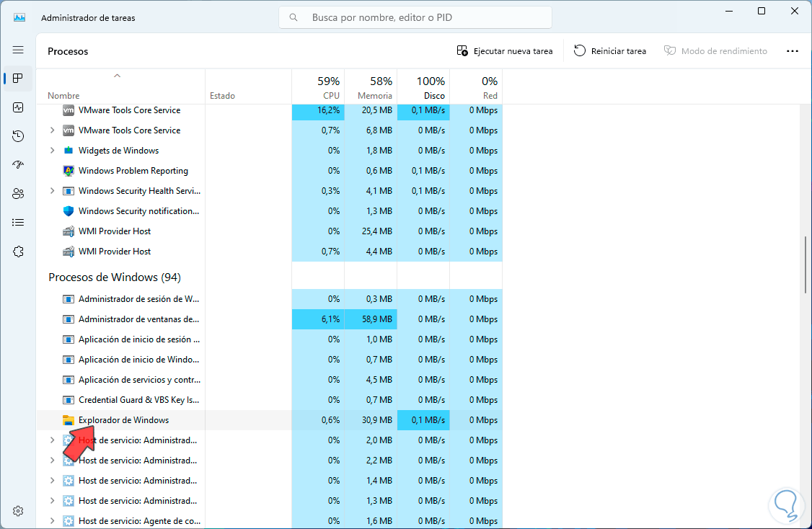Expand the Widgets de Windows process

(52, 151)
